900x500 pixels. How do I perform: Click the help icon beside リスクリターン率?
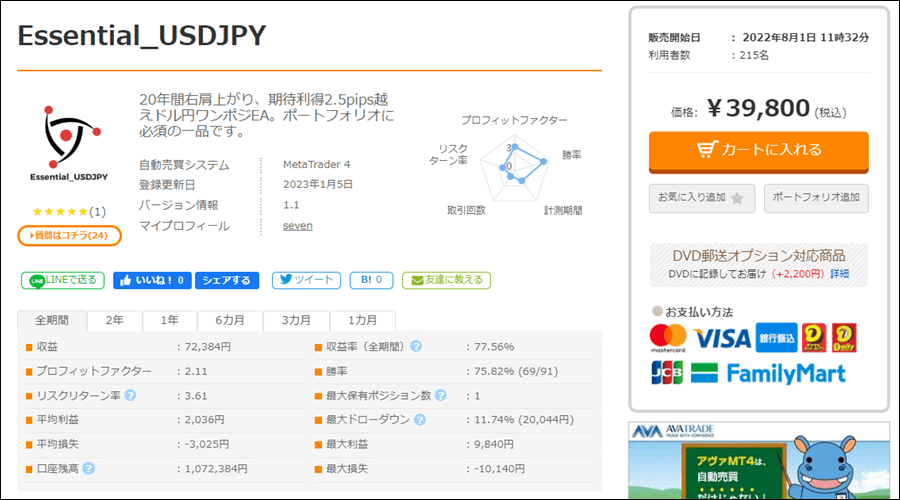tap(129, 395)
